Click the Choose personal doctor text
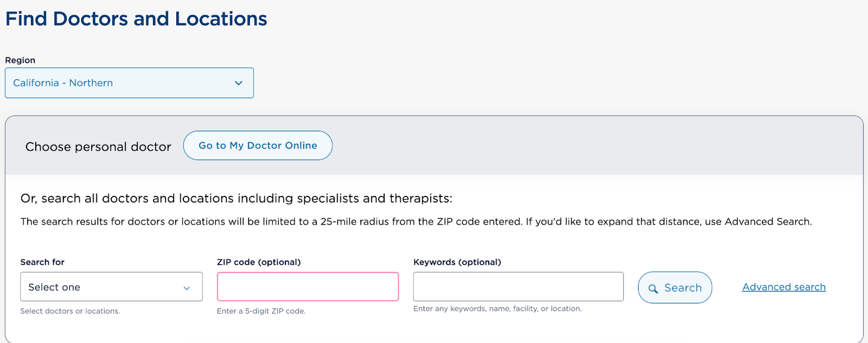Viewport: 868px width, 343px height. tap(98, 147)
